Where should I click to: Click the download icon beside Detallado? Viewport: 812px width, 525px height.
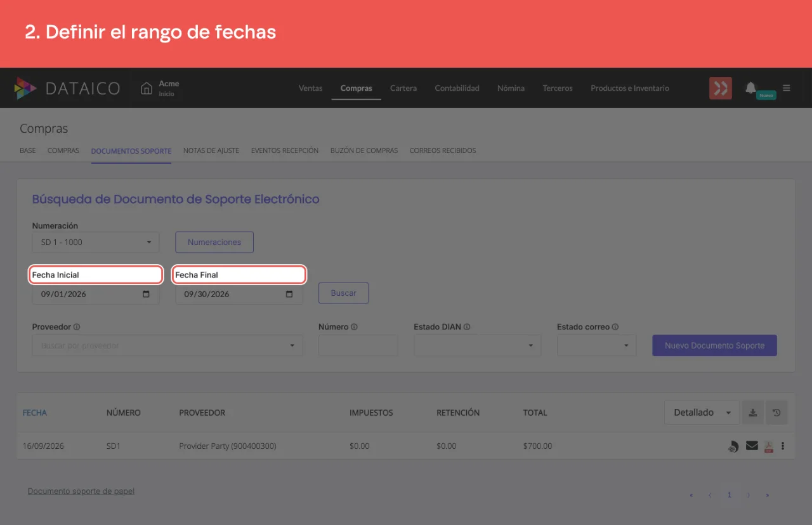click(753, 413)
